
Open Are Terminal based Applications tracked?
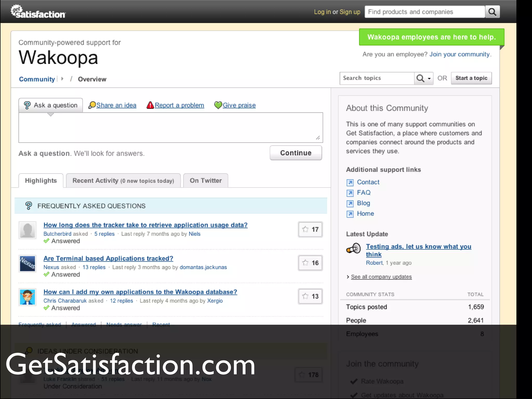(x=108, y=258)
